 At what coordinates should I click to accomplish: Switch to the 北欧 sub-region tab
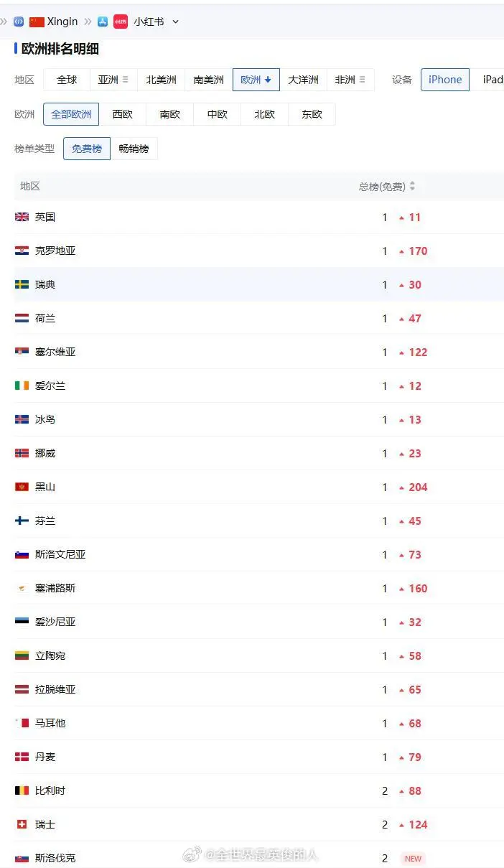pyautogui.click(x=265, y=114)
